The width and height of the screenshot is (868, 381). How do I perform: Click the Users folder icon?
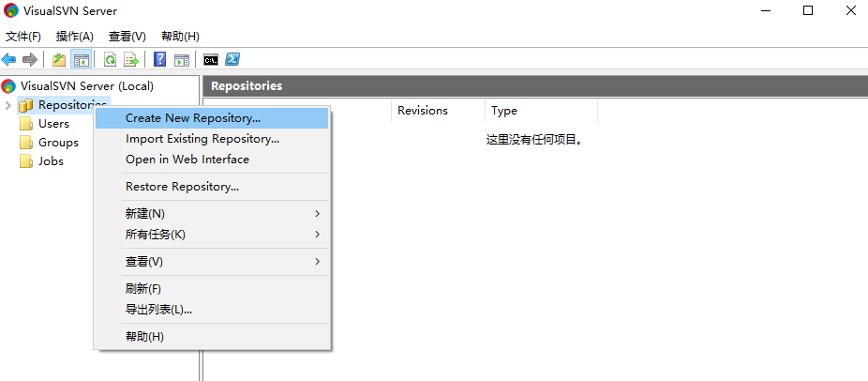26,124
